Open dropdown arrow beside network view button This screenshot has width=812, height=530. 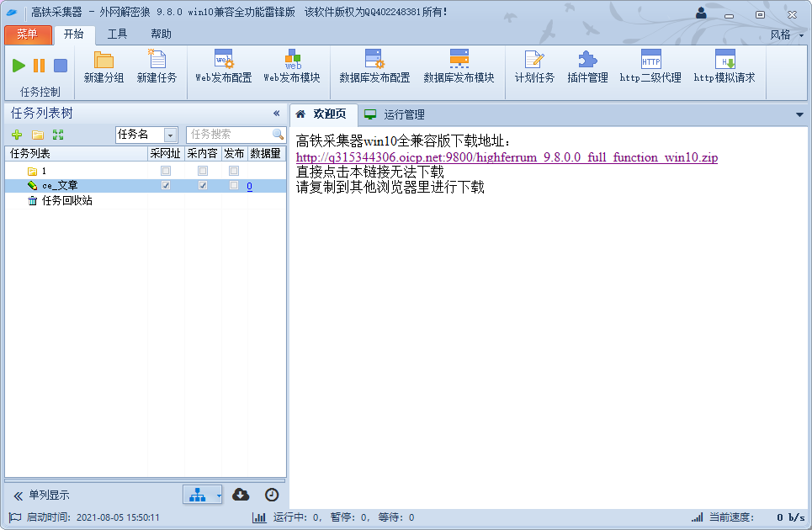(219, 496)
